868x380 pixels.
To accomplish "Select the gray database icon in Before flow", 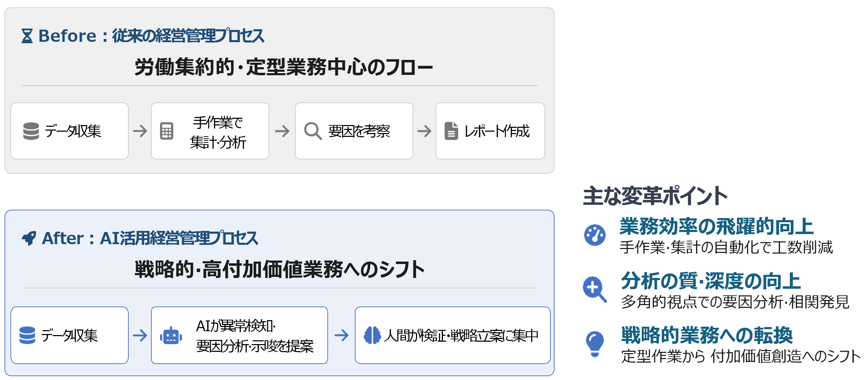I will click(31, 131).
